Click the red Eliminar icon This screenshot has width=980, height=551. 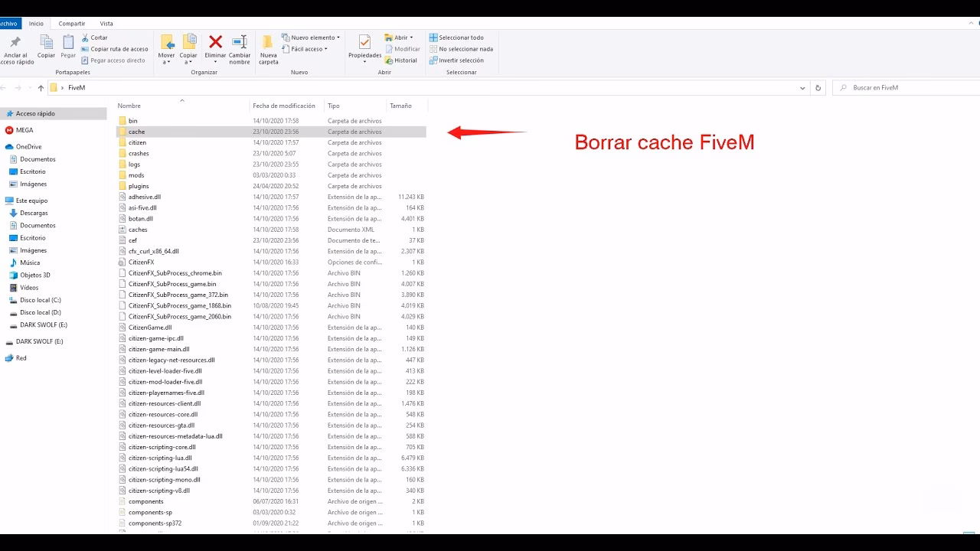(215, 42)
